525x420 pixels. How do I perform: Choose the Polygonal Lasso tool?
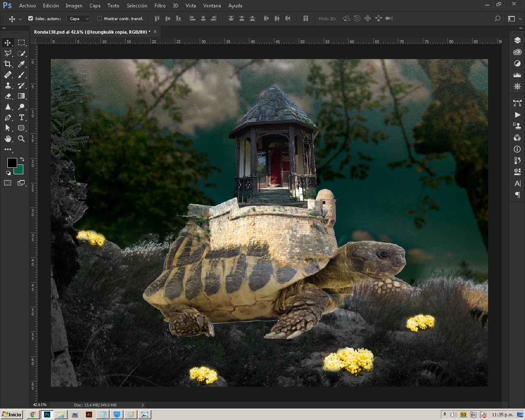(x=8, y=53)
